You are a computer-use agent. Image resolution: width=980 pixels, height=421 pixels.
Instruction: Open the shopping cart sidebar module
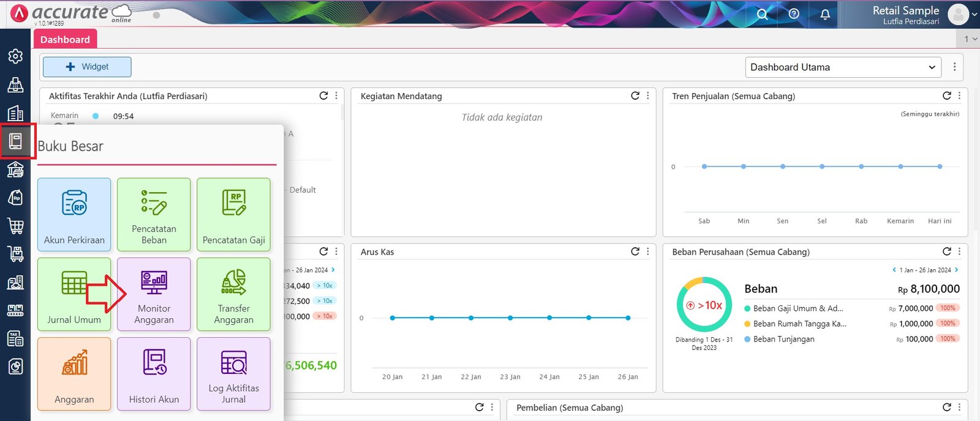tap(15, 226)
